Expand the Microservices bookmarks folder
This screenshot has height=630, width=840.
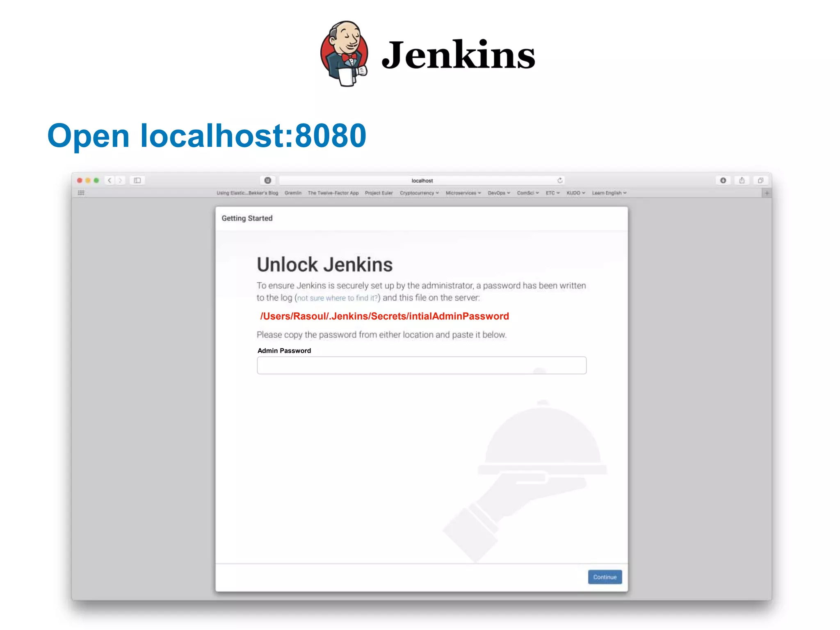(463, 193)
